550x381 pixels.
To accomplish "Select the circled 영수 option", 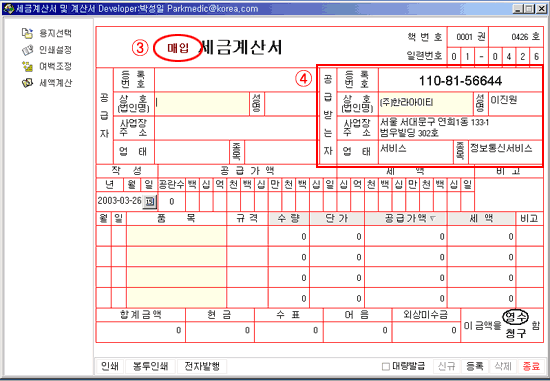I will click(515, 318).
